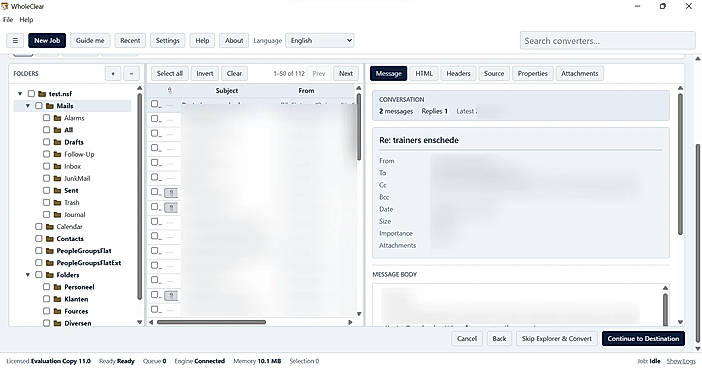Screen dimensions: 702x368
Task: Click the Calendar folder icon
Action: click(x=50, y=227)
